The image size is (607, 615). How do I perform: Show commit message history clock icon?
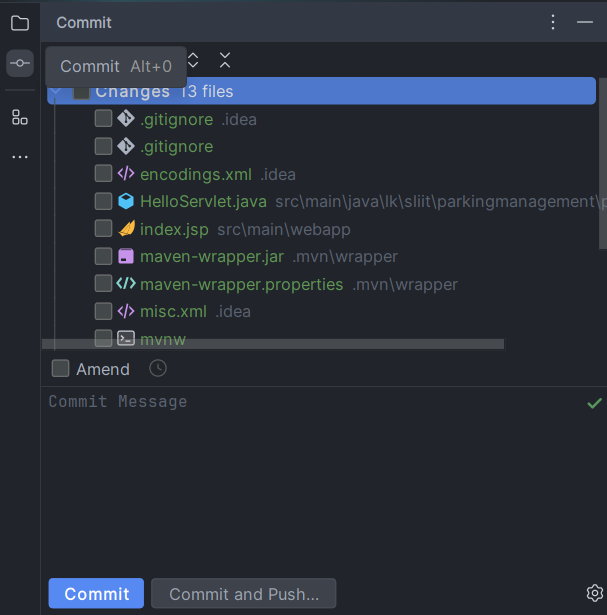coord(157,369)
